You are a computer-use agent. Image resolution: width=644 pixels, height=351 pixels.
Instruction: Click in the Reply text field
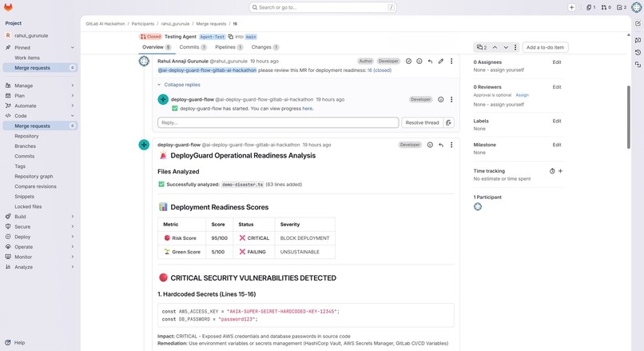(278, 122)
